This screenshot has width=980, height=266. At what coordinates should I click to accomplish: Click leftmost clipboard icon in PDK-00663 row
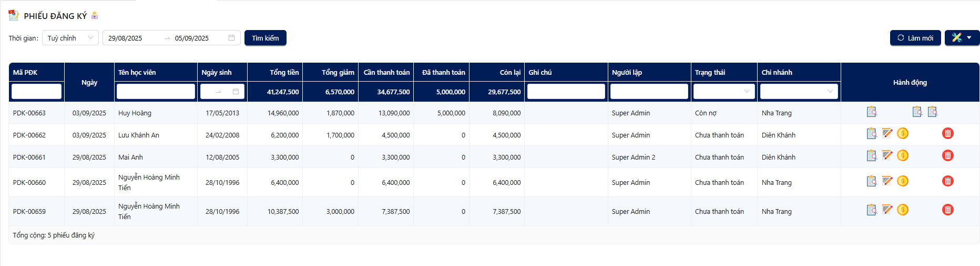(x=871, y=112)
